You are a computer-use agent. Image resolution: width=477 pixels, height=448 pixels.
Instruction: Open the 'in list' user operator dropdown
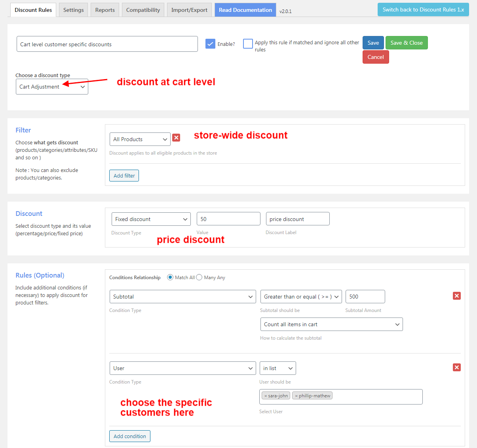[277, 368]
